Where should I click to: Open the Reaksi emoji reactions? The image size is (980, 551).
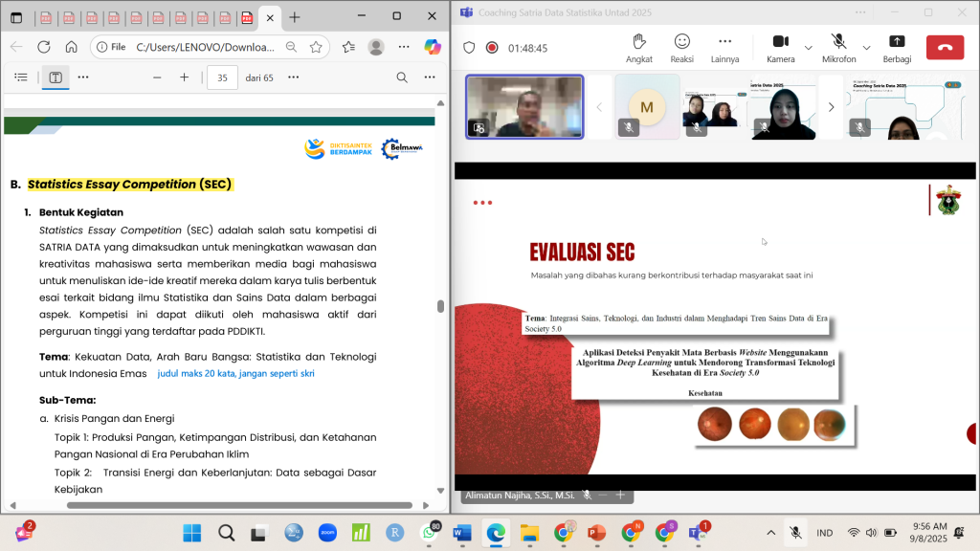click(x=681, y=47)
